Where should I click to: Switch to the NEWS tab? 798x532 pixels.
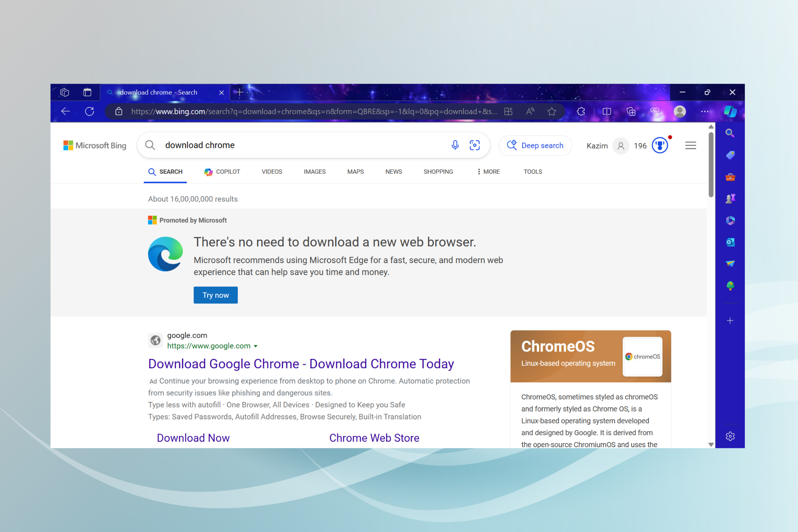(x=394, y=172)
